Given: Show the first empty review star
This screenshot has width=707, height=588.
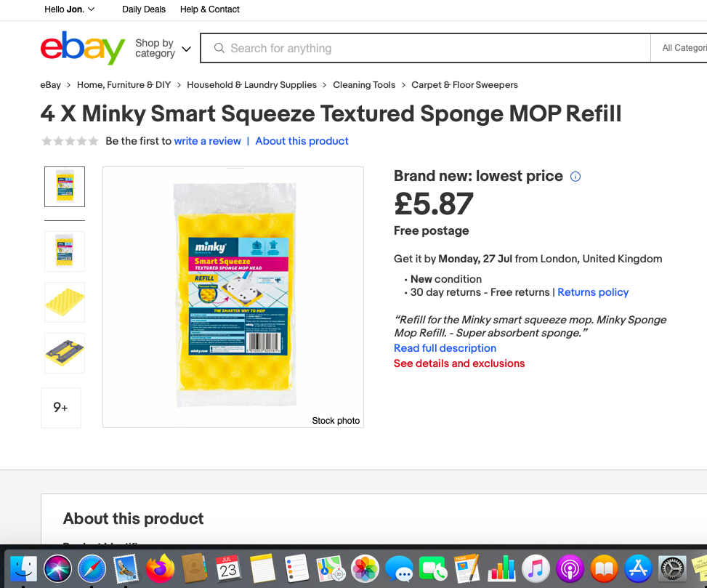Looking at the screenshot, I should pos(47,141).
